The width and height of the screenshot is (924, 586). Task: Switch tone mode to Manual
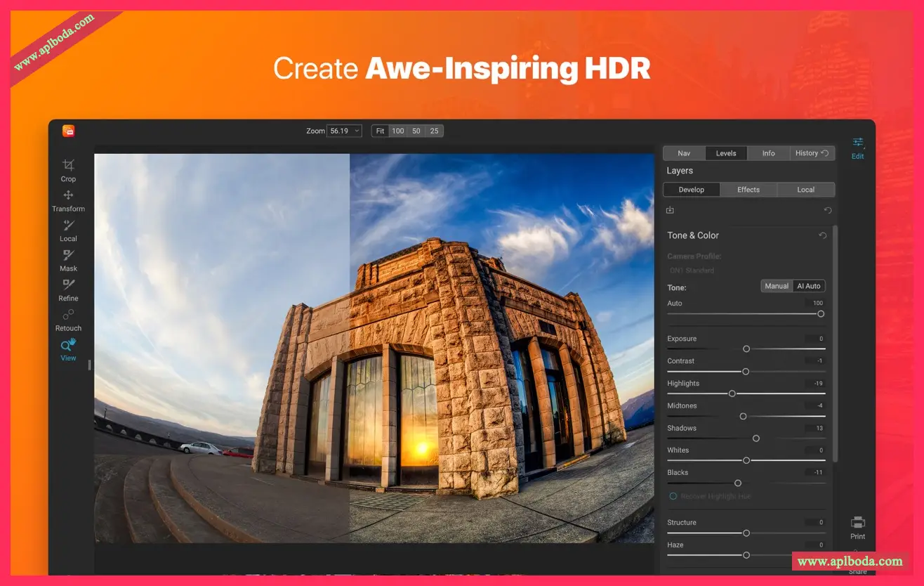[777, 286]
